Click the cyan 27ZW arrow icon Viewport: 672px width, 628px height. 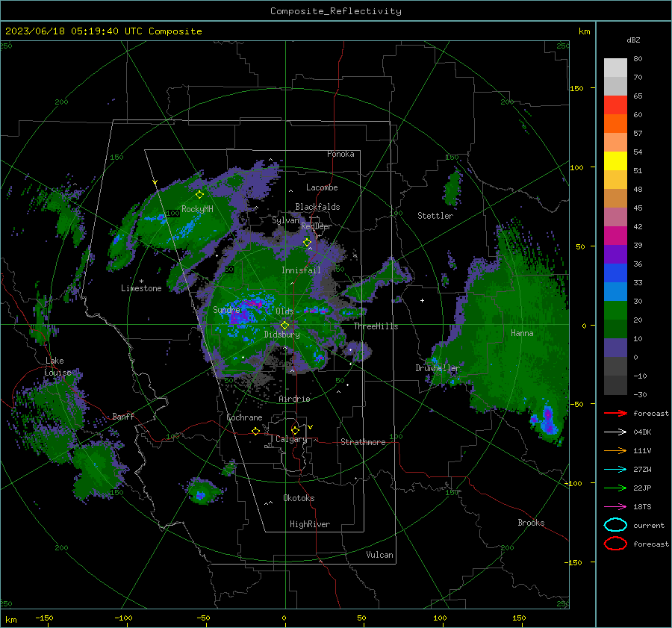pyautogui.click(x=615, y=470)
